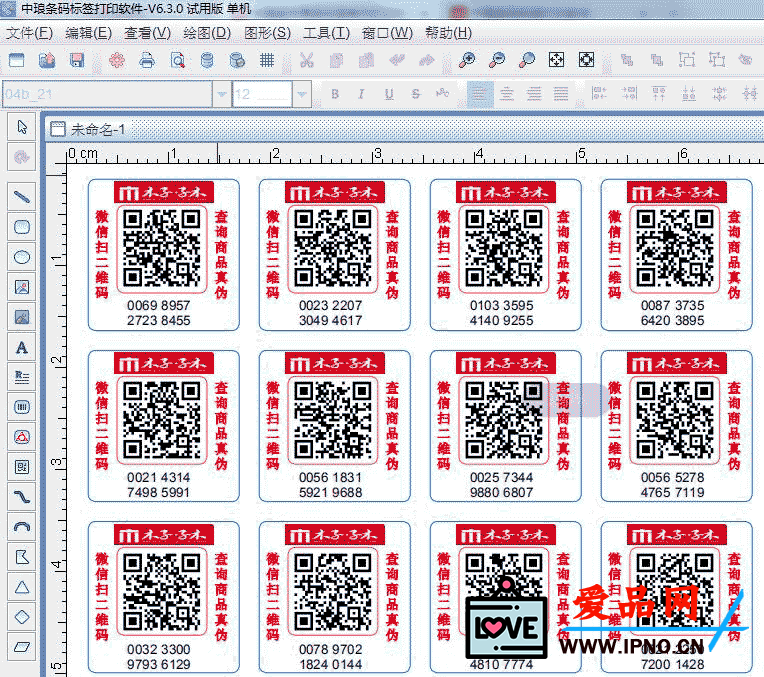Click the open file icon
Viewport: 764px width, 677px height.
pos(47,60)
